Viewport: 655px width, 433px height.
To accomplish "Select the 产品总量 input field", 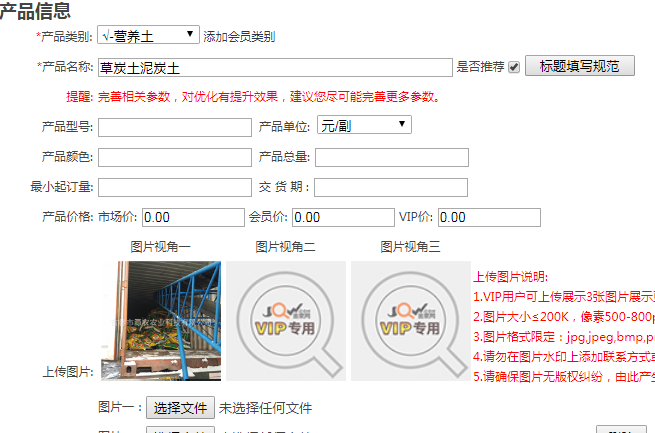I will click(x=392, y=157).
